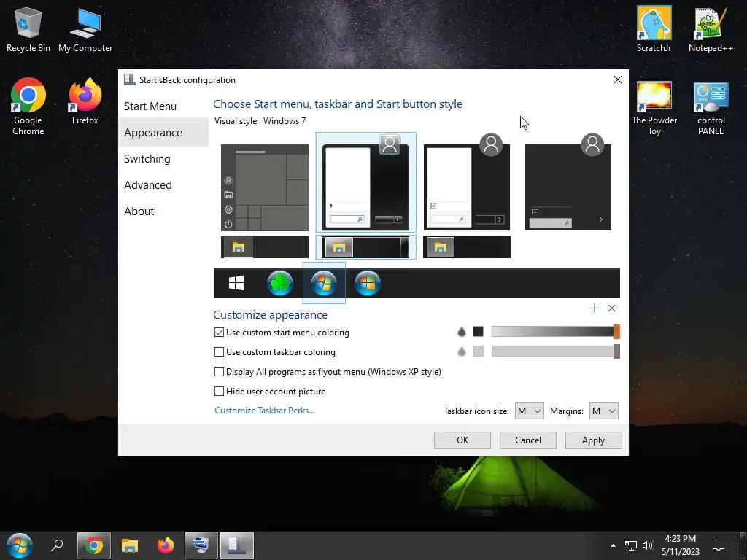Select the Windows XP-style flag start orb
This screenshot has width=747, height=560.
point(368,284)
